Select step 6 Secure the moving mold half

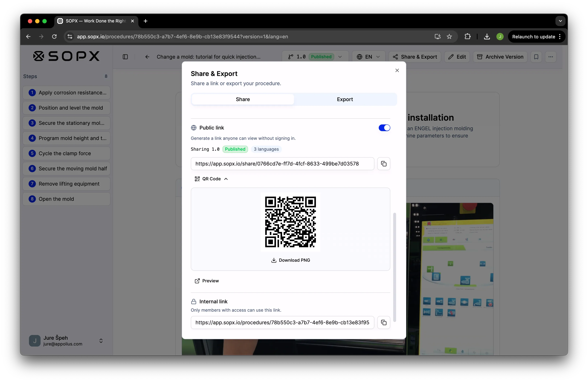pyautogui.click(x=66, y=169)
